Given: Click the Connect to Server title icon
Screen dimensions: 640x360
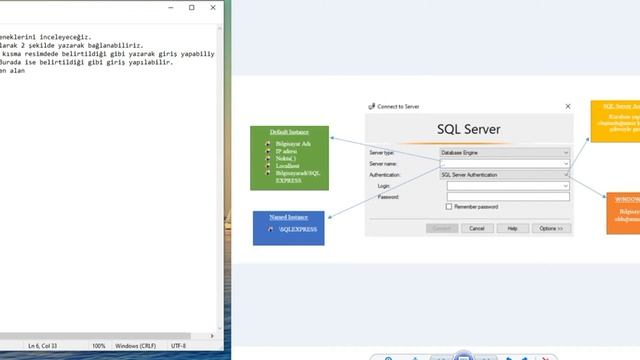Looking at the screenshot, I should [x=371, y=106].
